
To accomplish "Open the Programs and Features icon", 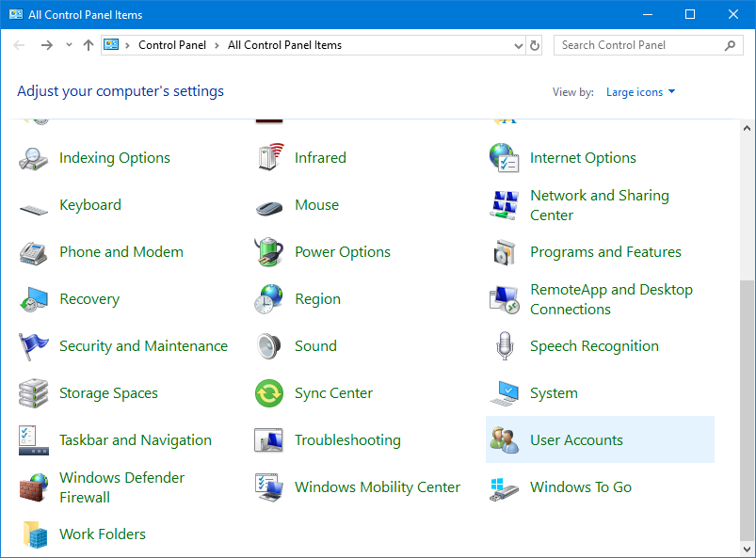I will [x=505, y=252].
